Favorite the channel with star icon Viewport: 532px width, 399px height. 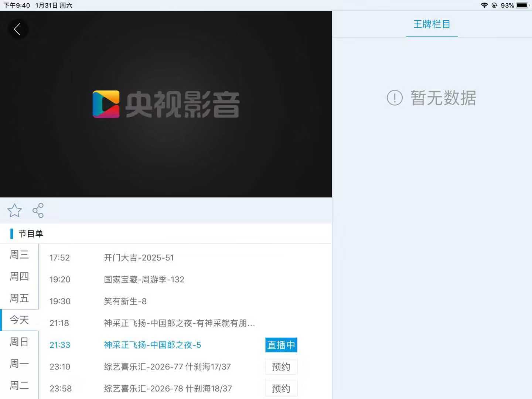pos(14,211)
